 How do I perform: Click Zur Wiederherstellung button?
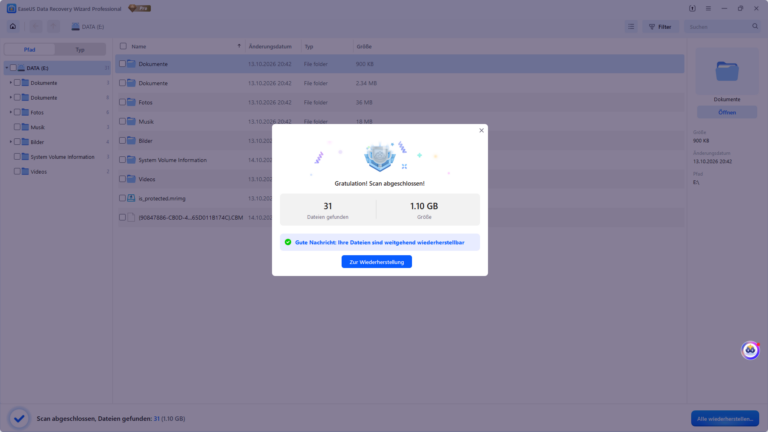[377, 262]
